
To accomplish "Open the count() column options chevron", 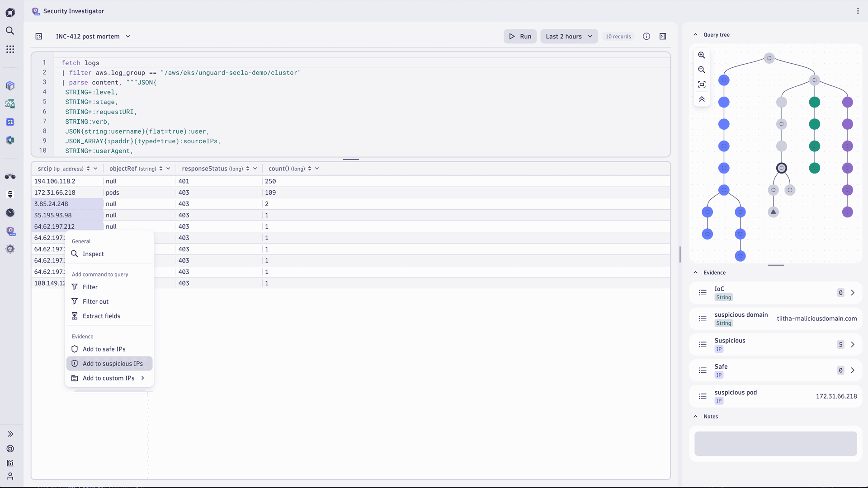I will [317, 169].
